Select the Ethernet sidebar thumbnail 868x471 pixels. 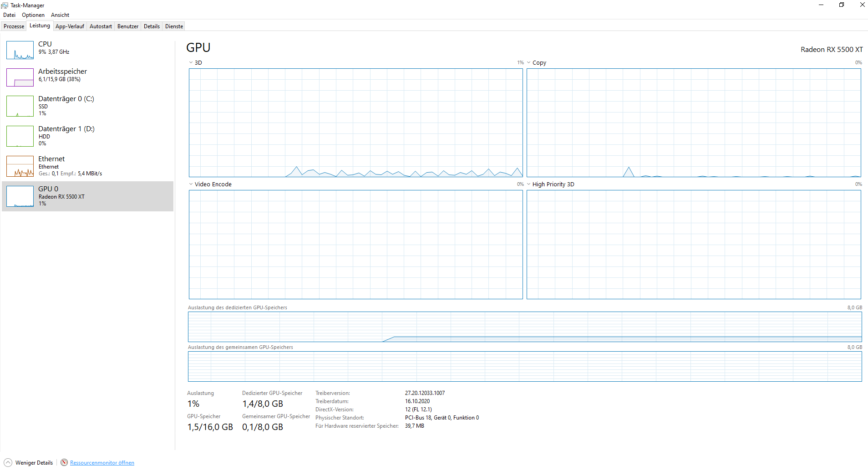click(20, 166)
